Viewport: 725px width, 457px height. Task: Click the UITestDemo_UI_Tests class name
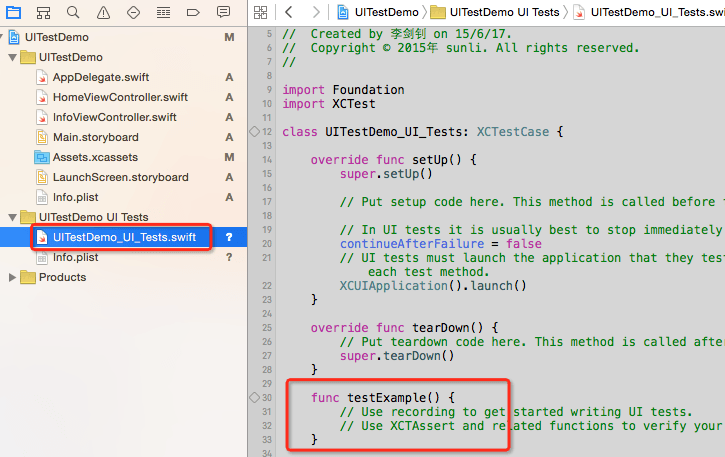pyautogui.click(x=393, y=132)
